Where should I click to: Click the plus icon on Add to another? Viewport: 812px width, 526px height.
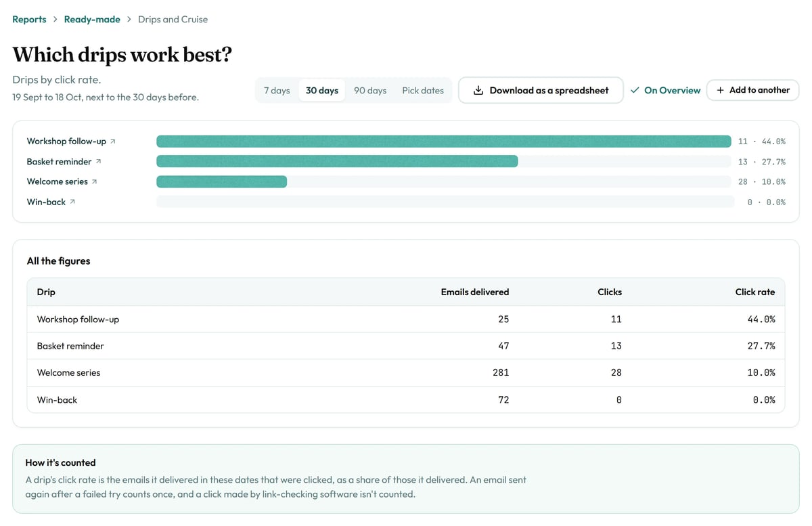click(x=720, y=90)
